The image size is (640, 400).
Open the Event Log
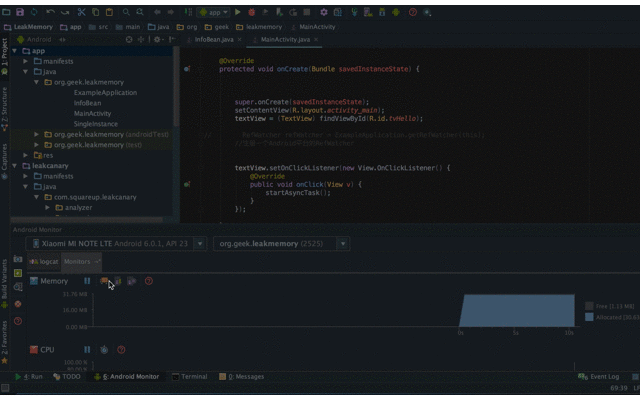[599, 376]
